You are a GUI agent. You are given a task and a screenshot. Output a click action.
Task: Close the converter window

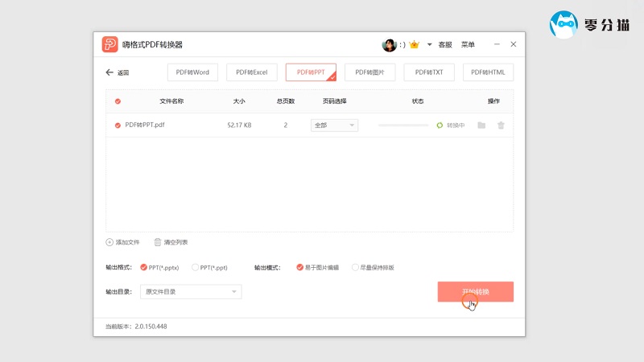coord(514,44)
